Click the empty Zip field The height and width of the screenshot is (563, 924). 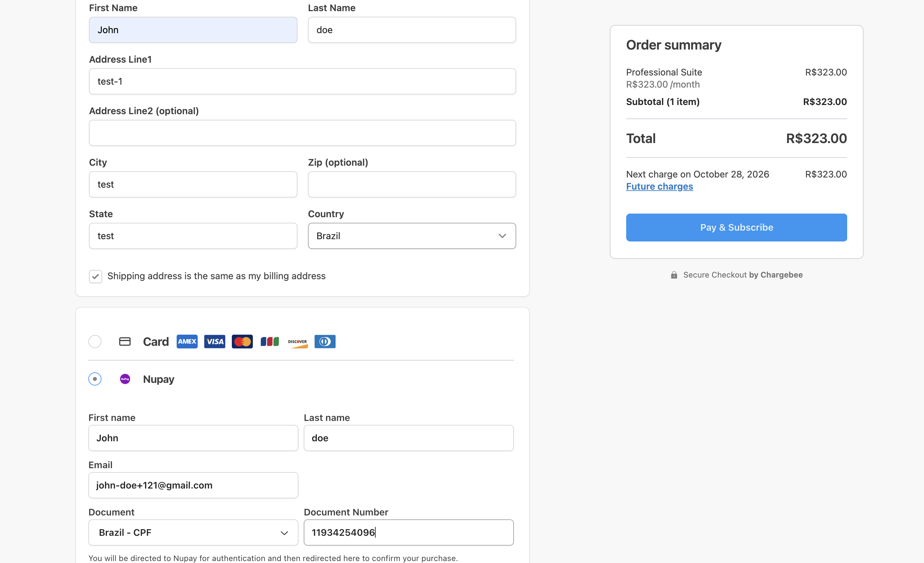tap(412, 184)
